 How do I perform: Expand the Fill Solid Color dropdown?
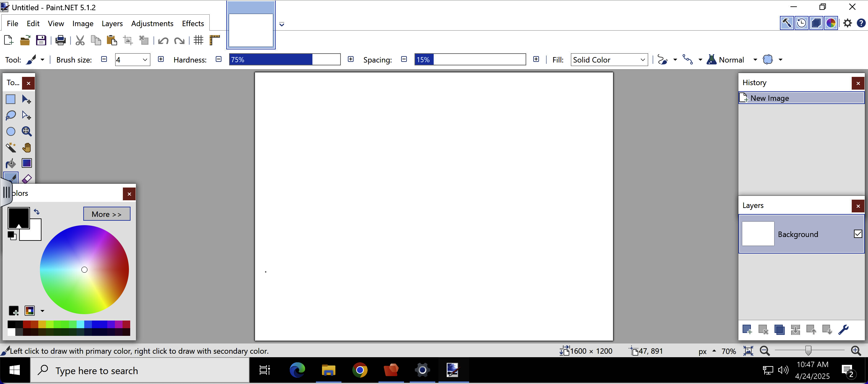click(642, 60)
